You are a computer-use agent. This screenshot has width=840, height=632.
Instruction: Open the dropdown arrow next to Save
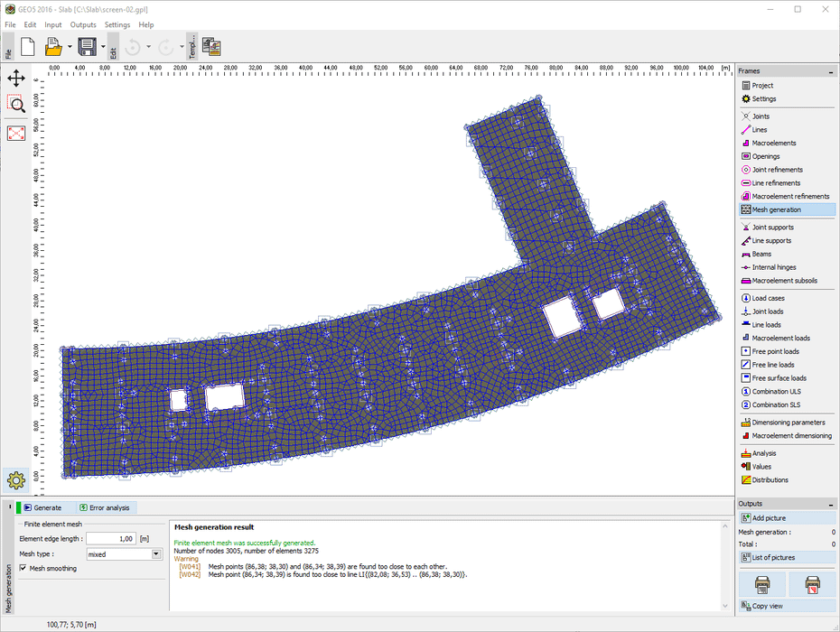point(103,46)
